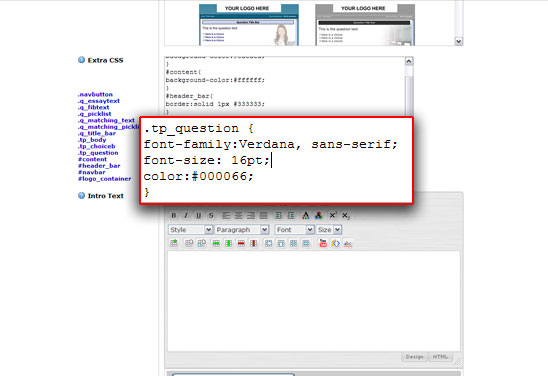Click the Extra CSS scroll up arrow
The image size is (548, 376).
[409, 61]
